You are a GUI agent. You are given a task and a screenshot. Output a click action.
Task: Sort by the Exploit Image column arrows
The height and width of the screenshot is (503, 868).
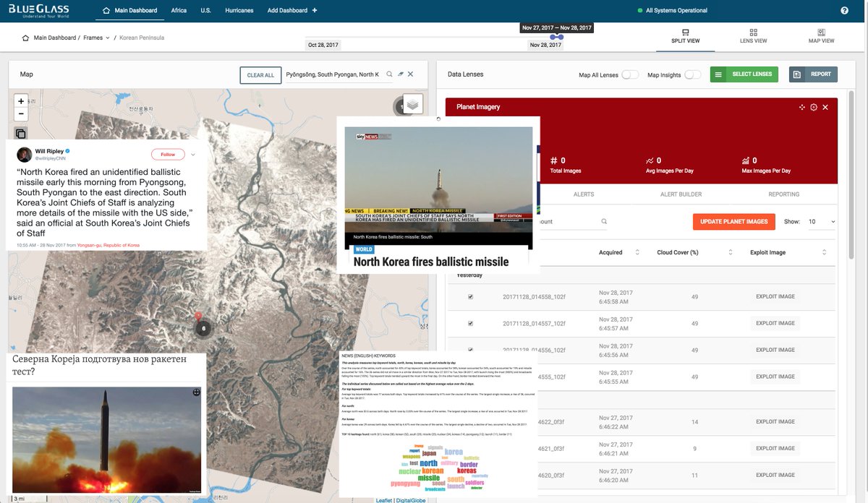click(825, 252)
